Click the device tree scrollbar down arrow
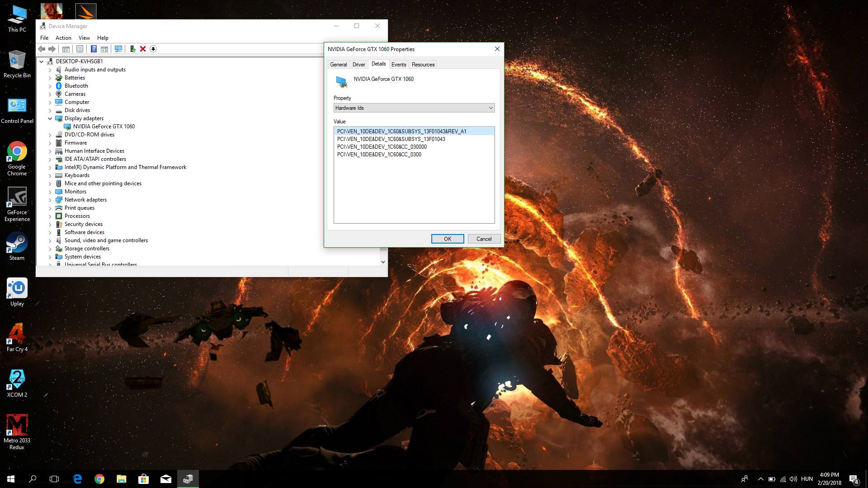Viewport: 868px width, 488px height. pyautogui.click(x=383, y=262)
